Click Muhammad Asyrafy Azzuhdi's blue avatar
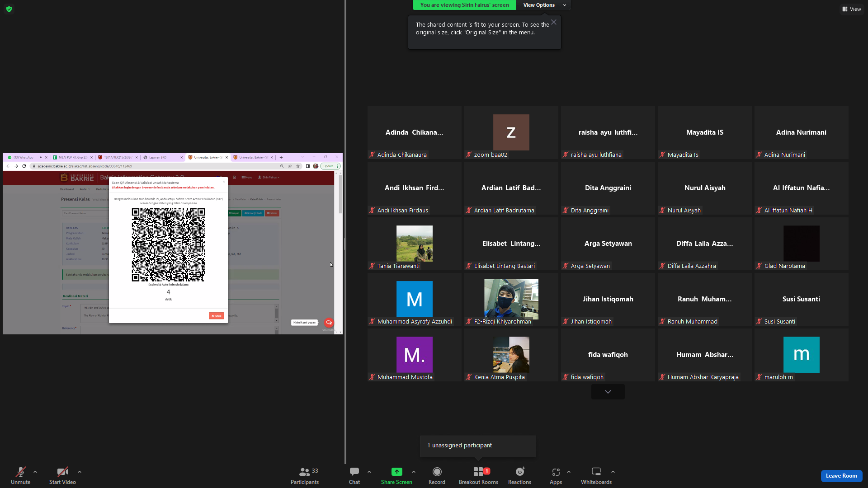 click(415, 299)
